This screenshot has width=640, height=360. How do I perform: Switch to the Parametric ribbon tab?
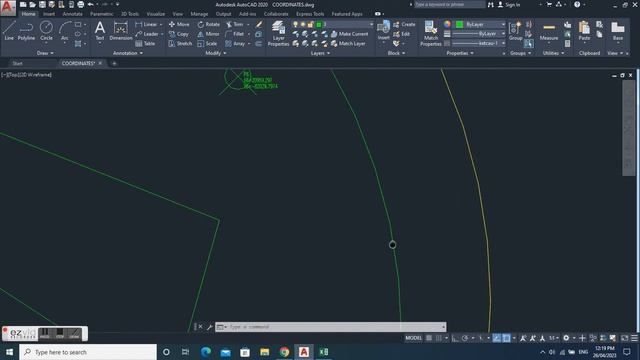(102, 14)
